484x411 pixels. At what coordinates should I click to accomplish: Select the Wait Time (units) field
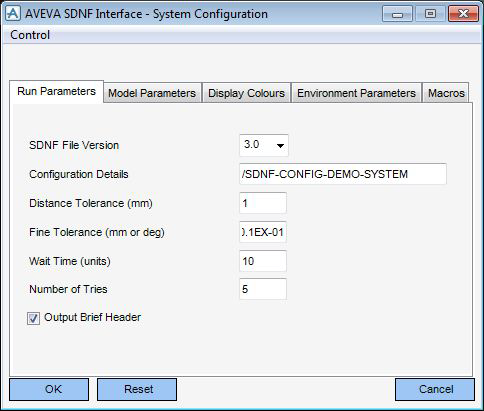point(263,261)
